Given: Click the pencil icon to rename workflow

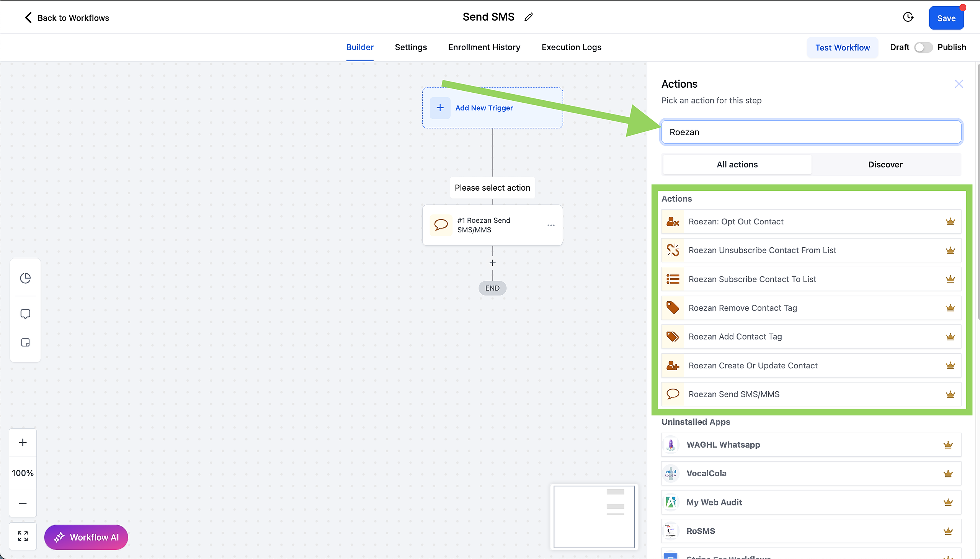Looking at the screenshot, I should pyautogui.click(x=529, y=17).
